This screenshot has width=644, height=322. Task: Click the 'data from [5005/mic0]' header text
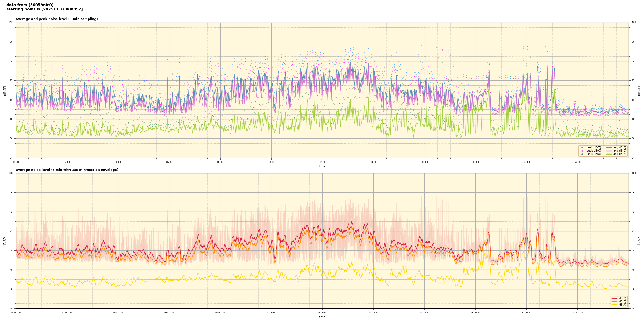[x=30, y=5]
